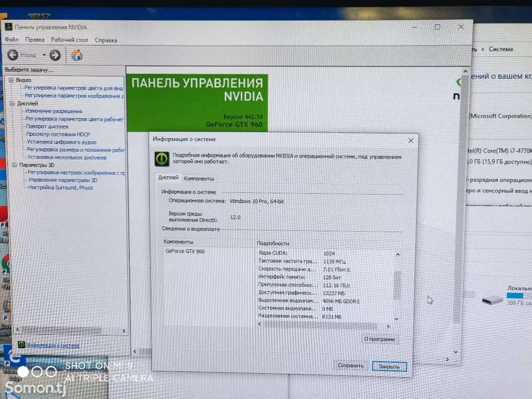Open Регулировка параметров изображения

(74, 96)
